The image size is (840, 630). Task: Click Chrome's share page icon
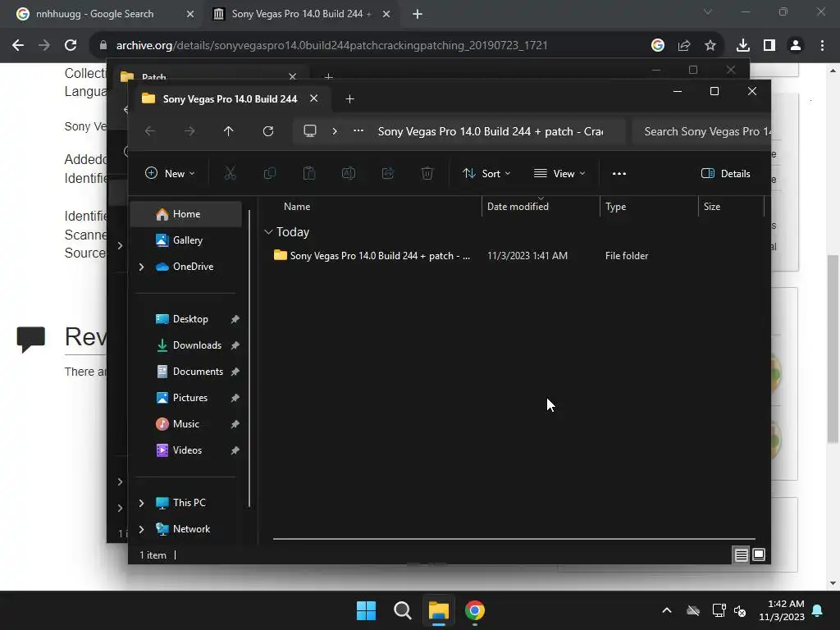(x=683, y=45)
